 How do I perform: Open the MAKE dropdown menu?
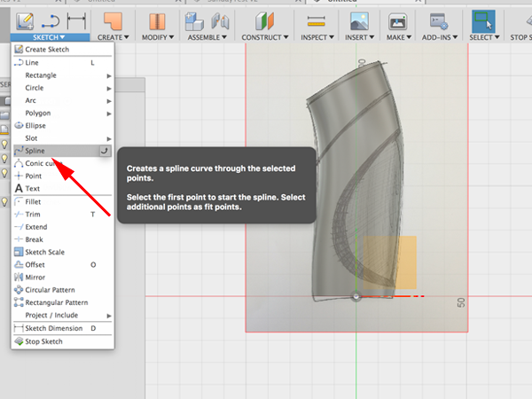tap(399, 37)
